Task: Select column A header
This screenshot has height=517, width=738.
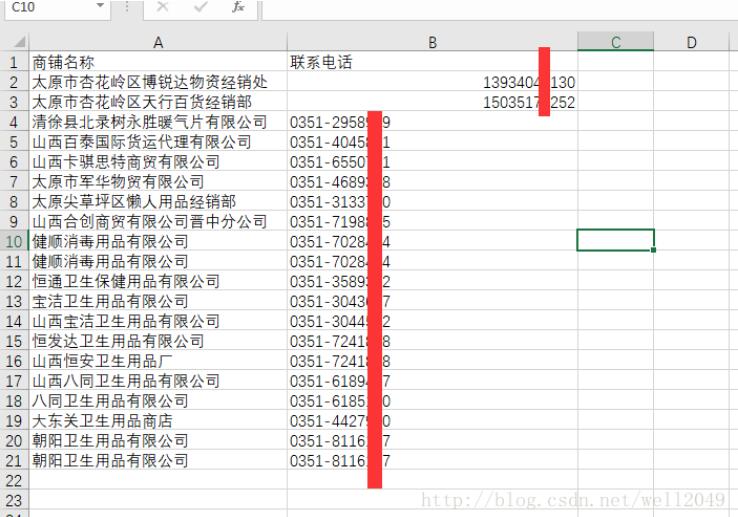Action: (158, 42)
